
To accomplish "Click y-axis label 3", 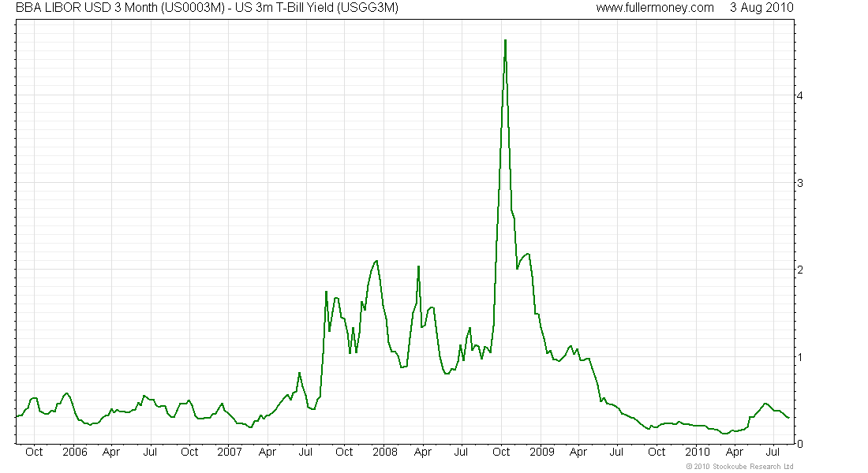I will (x=800, y=183).
